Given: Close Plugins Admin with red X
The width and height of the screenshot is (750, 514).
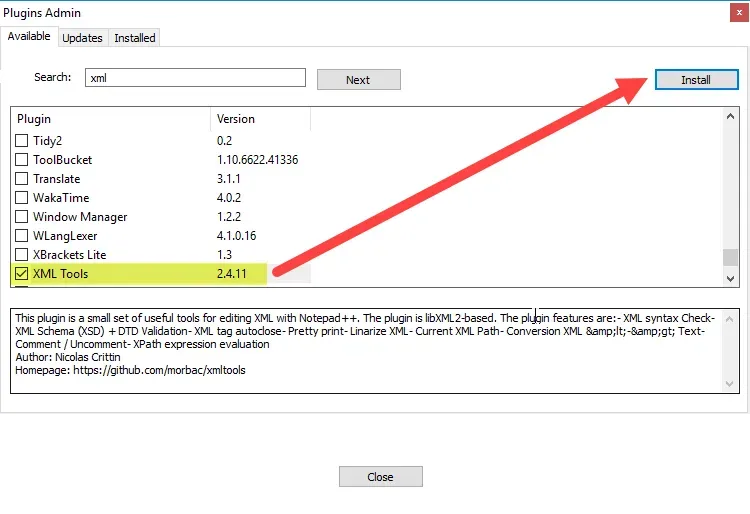Looking at the screenshot, I should [x=739, y=13].
